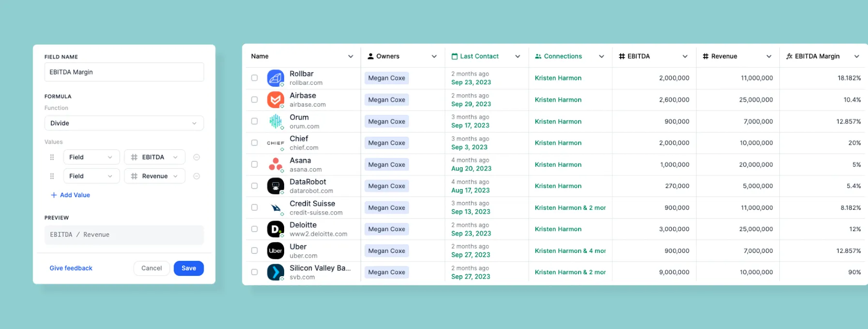Viewport: 868px width, 329px height.
Task: Open Kristen Harmon connection in Rollbar row
Action: coord(558,78)
